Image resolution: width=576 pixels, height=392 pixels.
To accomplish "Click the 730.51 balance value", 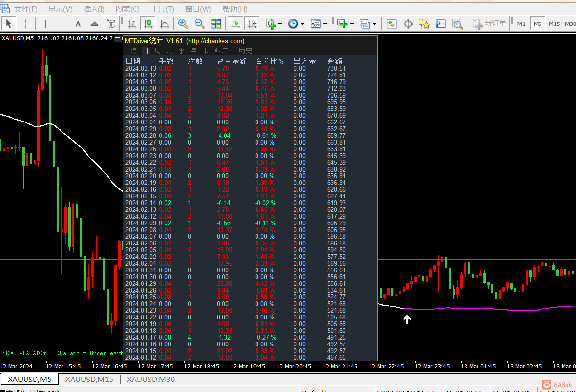I will (336, 68).
